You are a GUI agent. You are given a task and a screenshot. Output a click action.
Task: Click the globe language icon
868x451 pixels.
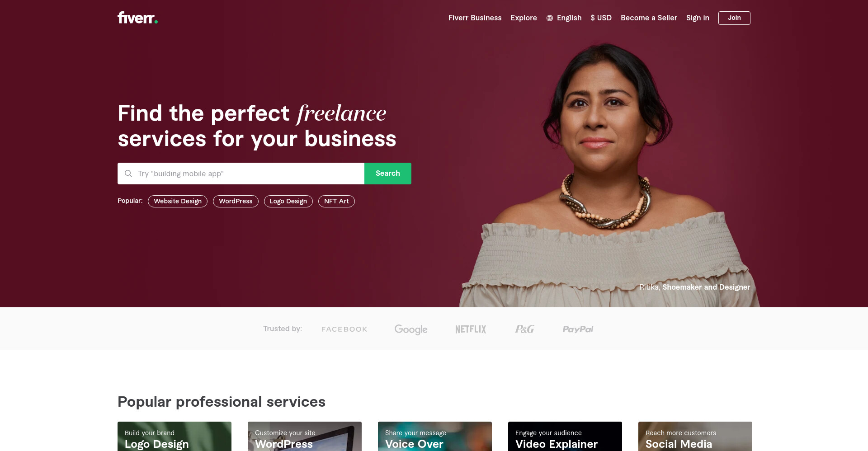[x=550, y=18]
